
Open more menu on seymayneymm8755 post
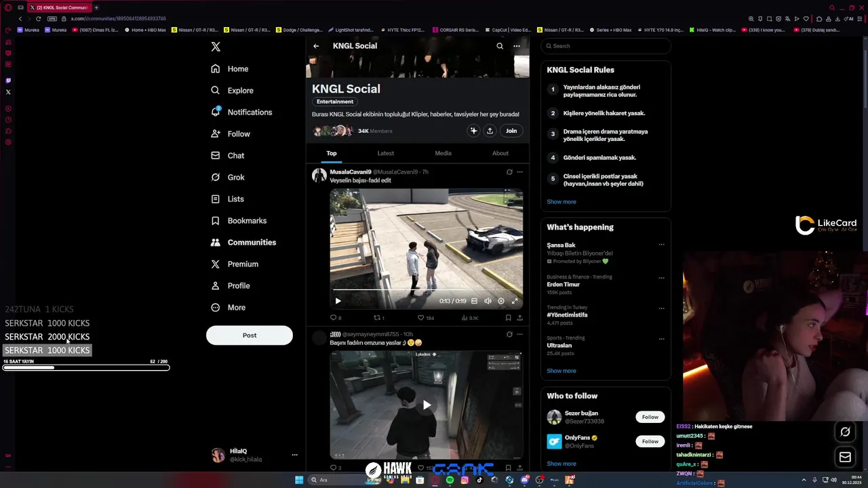pos(520,334)
